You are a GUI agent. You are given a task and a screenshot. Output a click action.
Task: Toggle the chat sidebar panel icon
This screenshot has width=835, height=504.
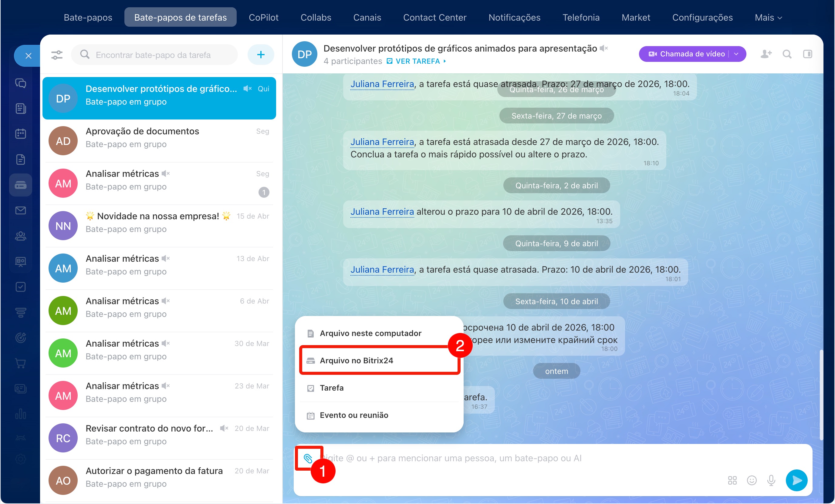click(808, 54)
